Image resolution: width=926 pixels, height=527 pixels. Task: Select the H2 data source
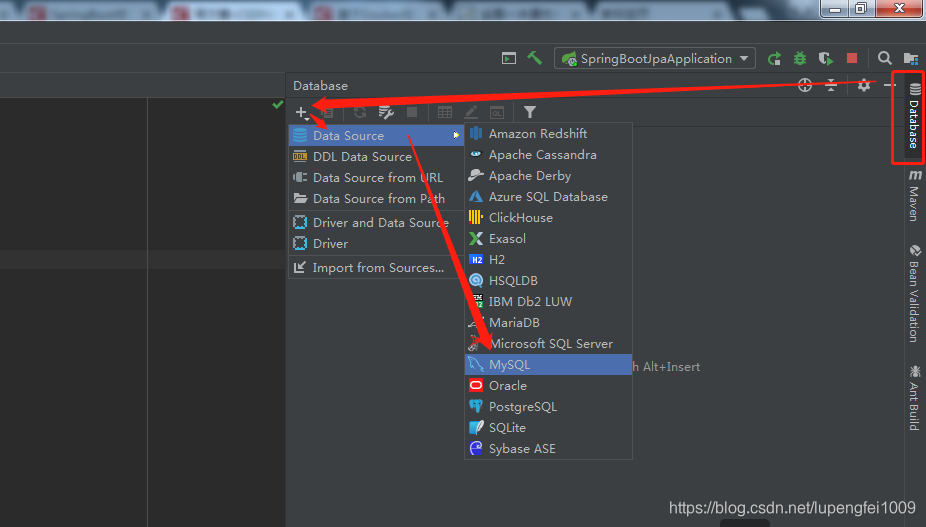point(549,260)
